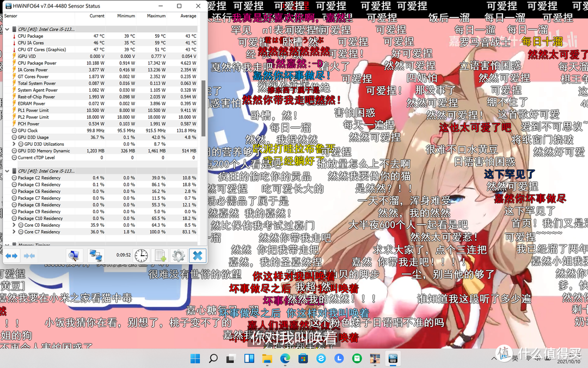Select the Total System Power row
Image resolution: width=588 pixels, height=368 pixels.
(101, 83)
